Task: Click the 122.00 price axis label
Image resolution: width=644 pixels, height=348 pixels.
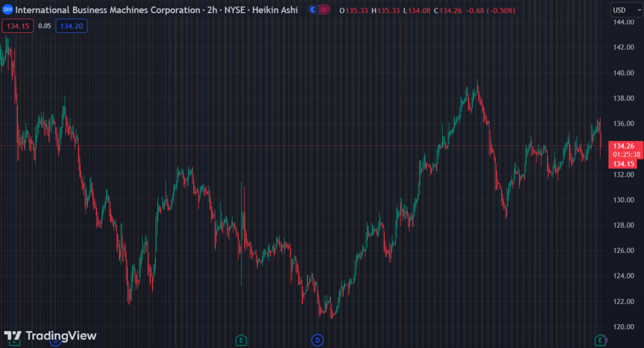Action: [623, 301]
